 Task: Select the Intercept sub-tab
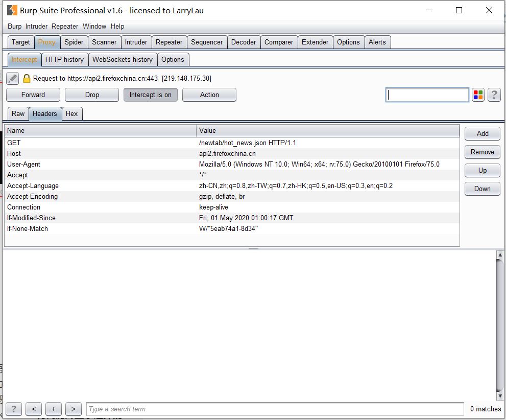(24, 60)
